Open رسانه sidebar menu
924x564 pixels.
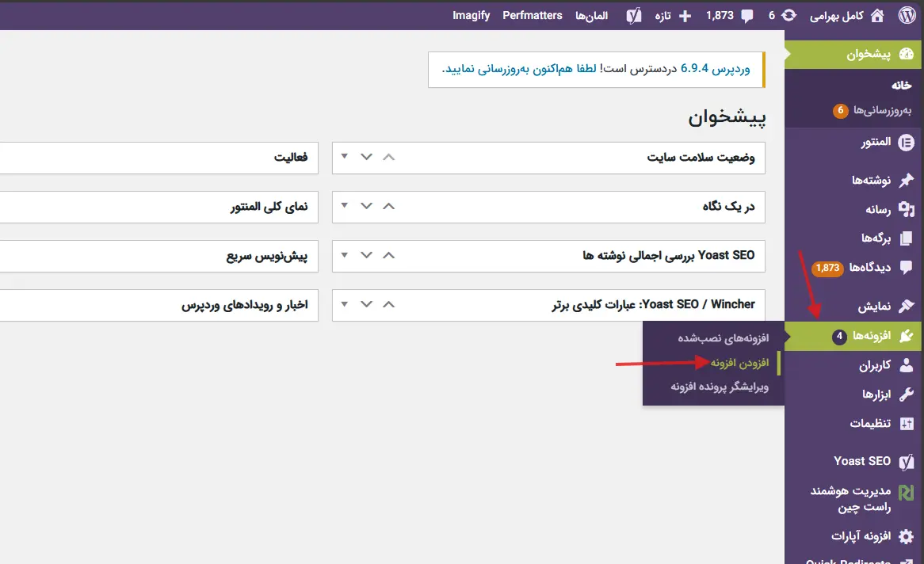pyautogui.click(x=854, y=209)
